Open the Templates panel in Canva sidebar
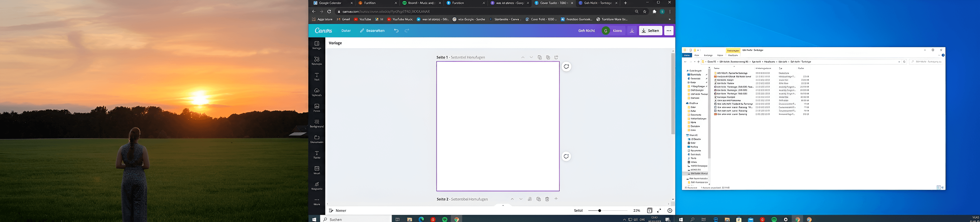 point(316,45)
